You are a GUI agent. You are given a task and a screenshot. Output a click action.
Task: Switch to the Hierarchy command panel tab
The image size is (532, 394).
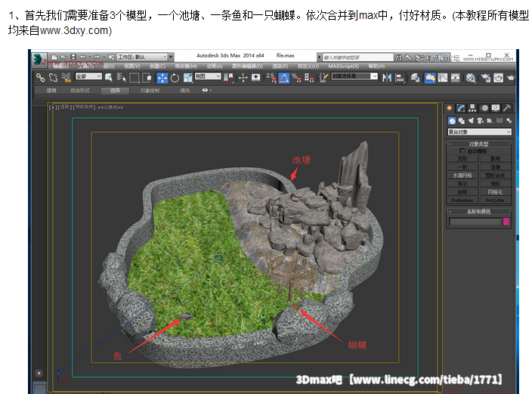tap(472, 108)
